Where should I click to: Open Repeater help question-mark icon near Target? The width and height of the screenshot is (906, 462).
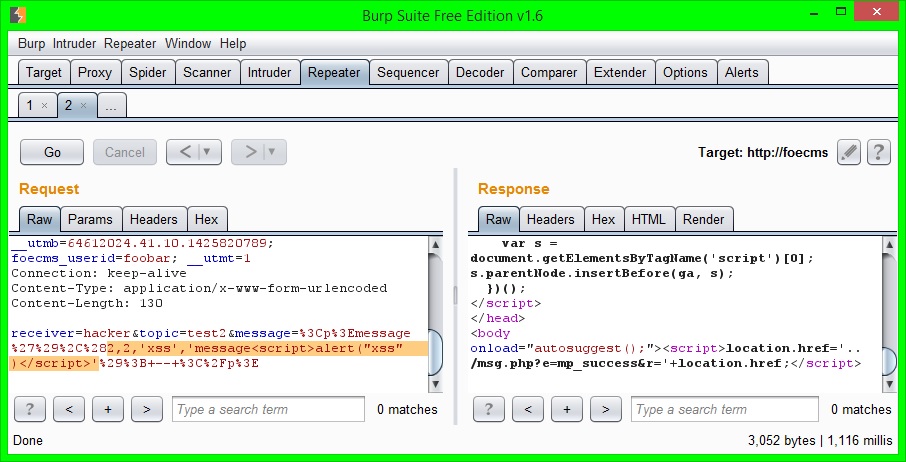coord(878,152)
